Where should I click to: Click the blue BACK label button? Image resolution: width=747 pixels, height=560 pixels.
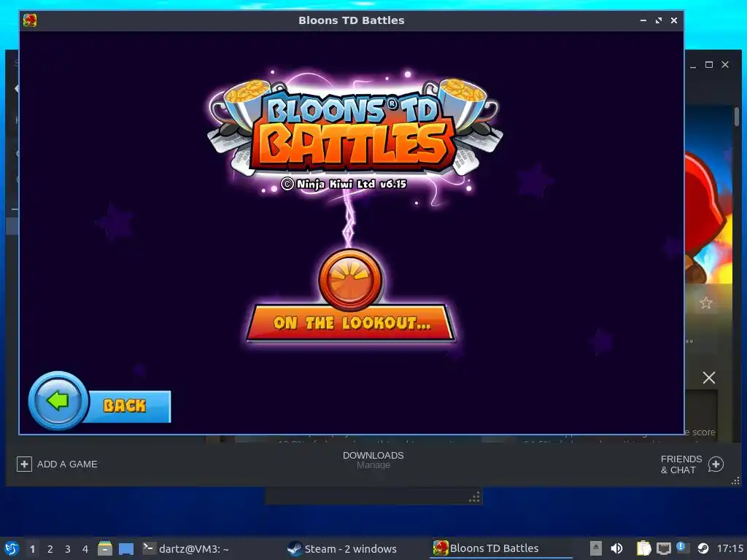coord(128,406)
